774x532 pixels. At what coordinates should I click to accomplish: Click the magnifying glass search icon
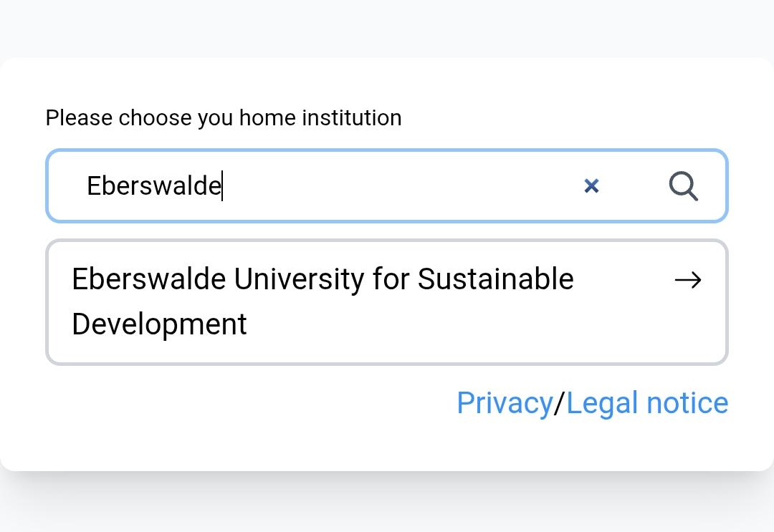[x=683, y=186]
